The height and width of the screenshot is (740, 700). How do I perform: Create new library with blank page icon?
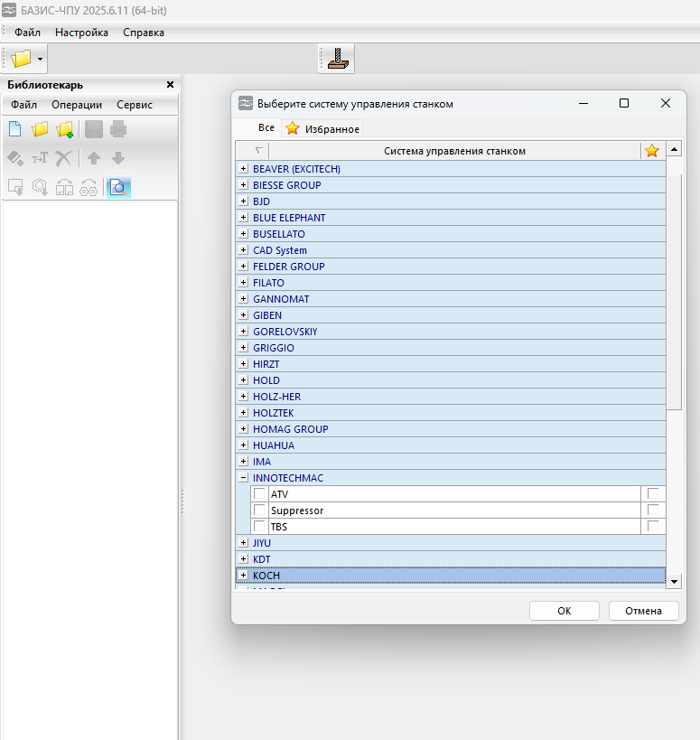point(15,129)
